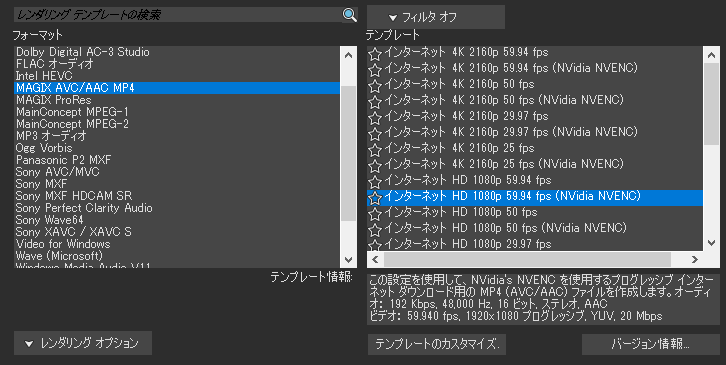Click the バージョン情報 button
The image size is (726, 365).
coord(651,344)
